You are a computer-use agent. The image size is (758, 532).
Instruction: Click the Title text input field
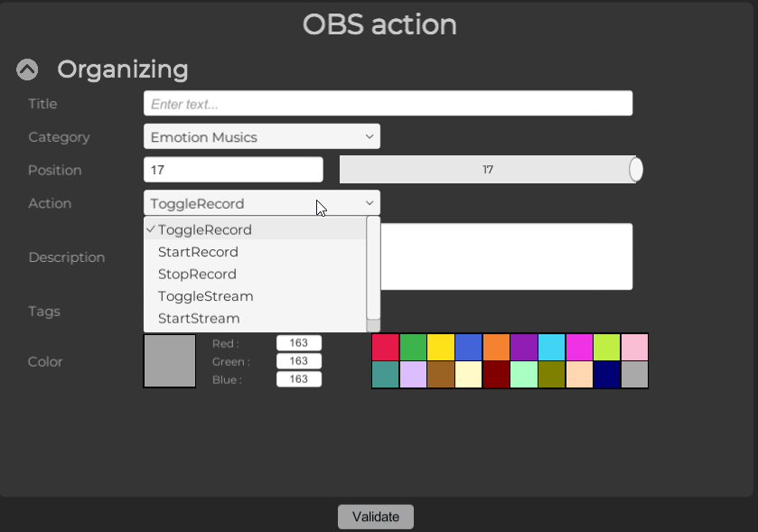pyautogui.click(x=388, y=103)
